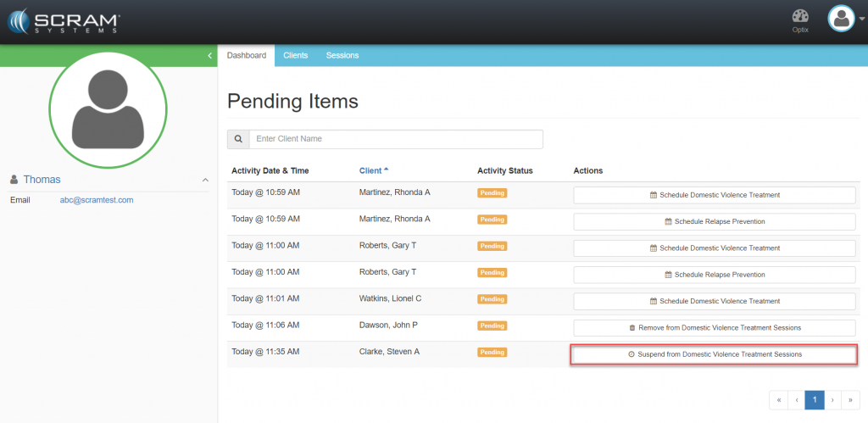Go to the last page of results
The image size is (868, 423).
pos(849,400)
